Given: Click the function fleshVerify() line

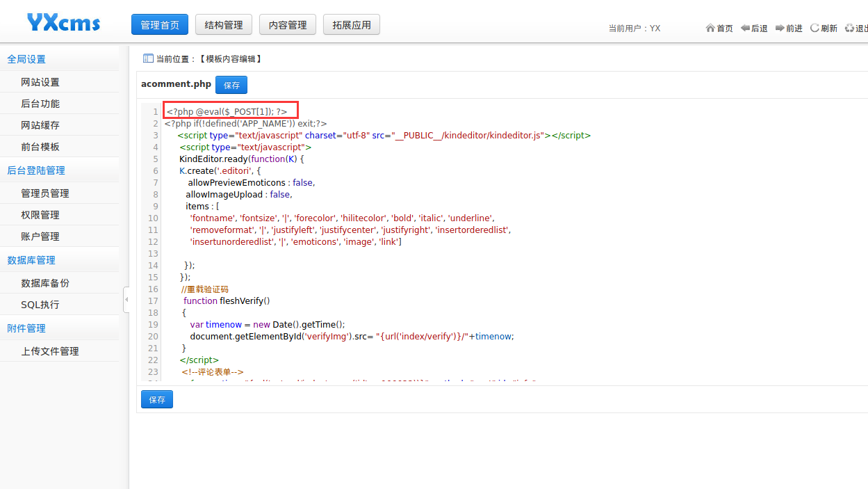Looking at the screenshot, I should pyautogui.click(x=227, y=300).
